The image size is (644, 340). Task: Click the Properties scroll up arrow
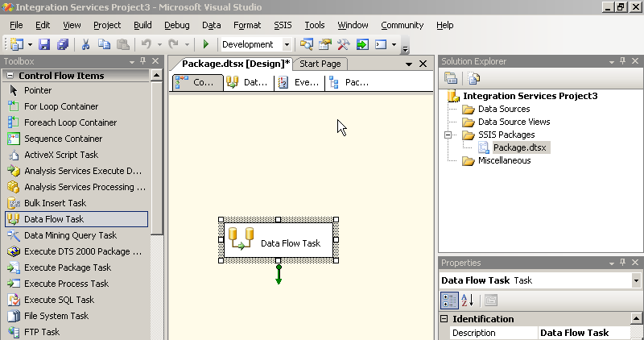tap(636, 318)
